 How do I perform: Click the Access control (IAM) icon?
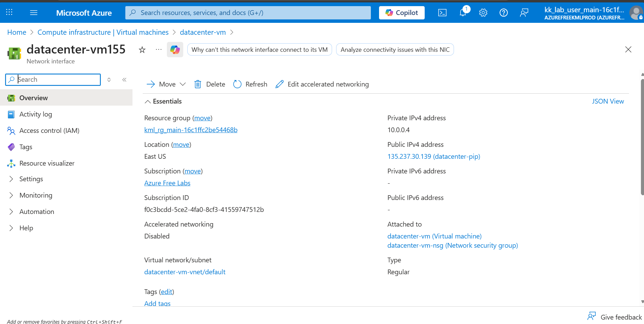pos(11,131)
